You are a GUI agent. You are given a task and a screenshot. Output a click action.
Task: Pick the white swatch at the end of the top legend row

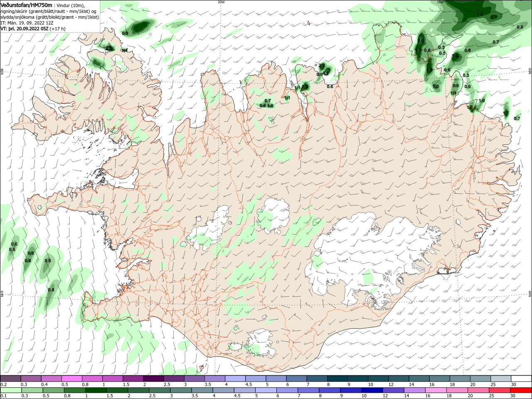pos(521,378)
